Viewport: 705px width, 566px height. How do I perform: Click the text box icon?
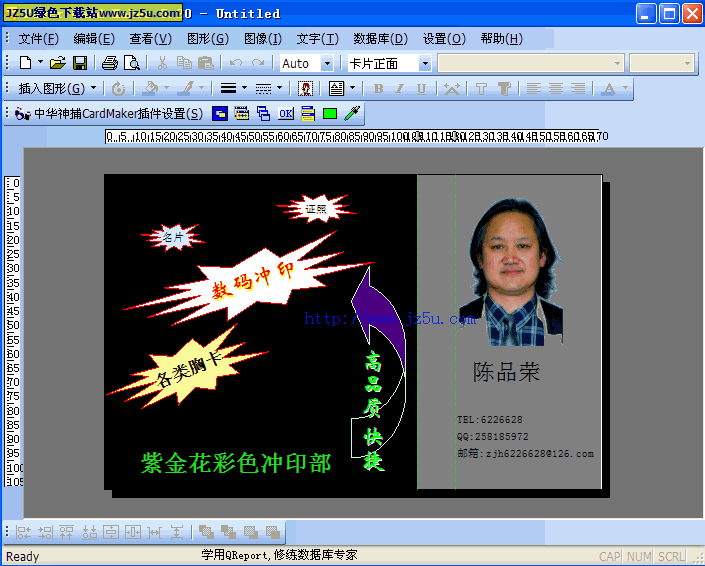point(336,89)
